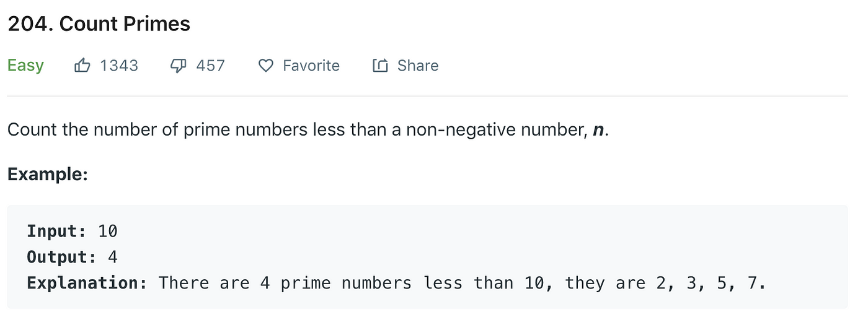The width and height of the screenshot is (868, 330).
Task: Click the problem description sentence
Action: [x=308, y=131]
